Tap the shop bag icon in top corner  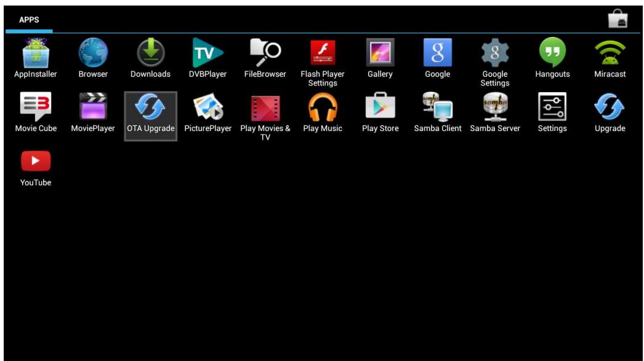(618, 18)
